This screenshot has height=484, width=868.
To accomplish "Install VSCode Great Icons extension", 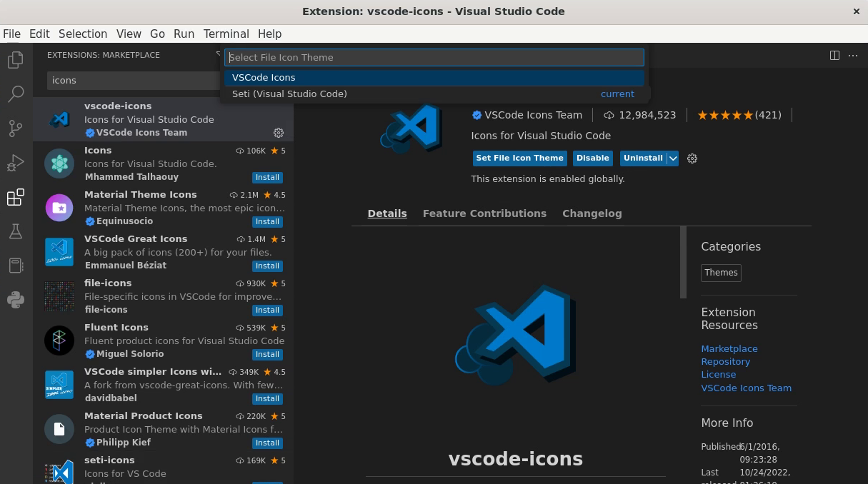I will [x=268, y=266].
